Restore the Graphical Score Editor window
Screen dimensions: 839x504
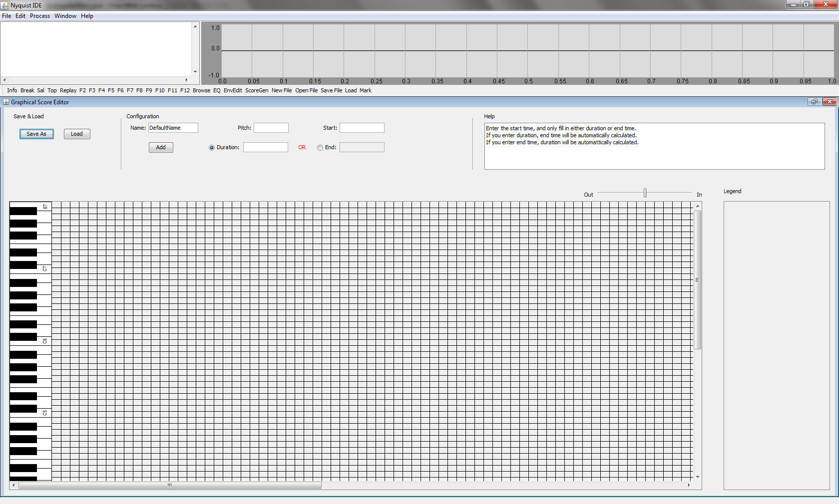(814, 102)
